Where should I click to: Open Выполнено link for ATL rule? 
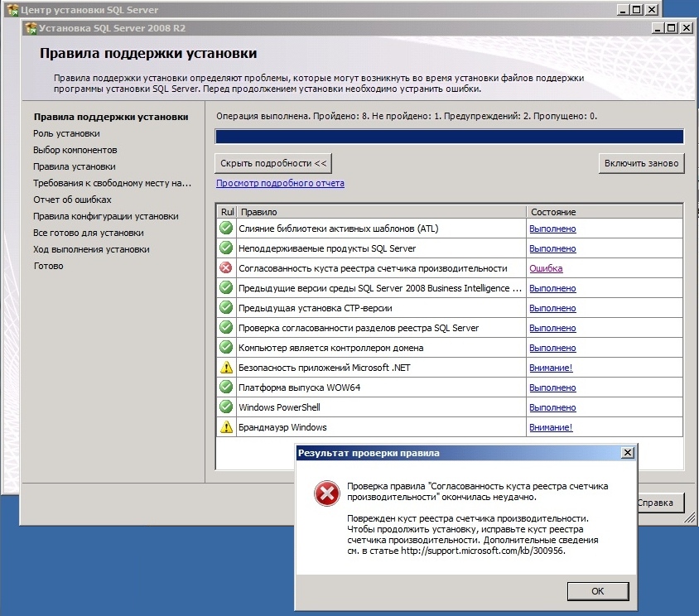tap(552, 229)
